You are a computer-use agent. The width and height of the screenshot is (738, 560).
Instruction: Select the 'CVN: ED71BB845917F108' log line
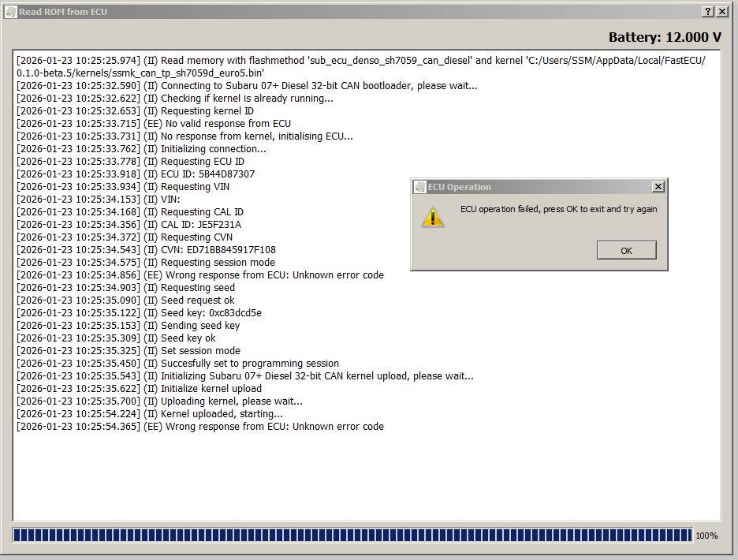(x=147, y=249)
